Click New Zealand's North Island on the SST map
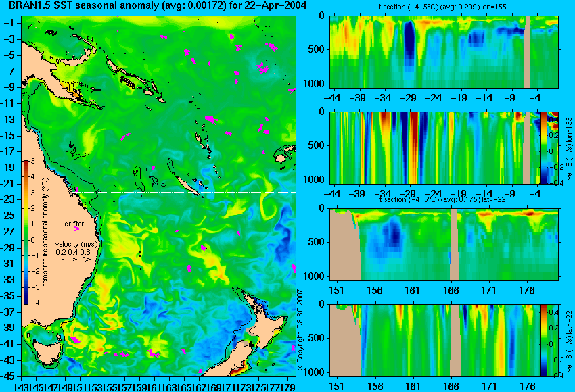Image resolution: width=575 pixels, height=392 pixels. (x=267, y=322)
